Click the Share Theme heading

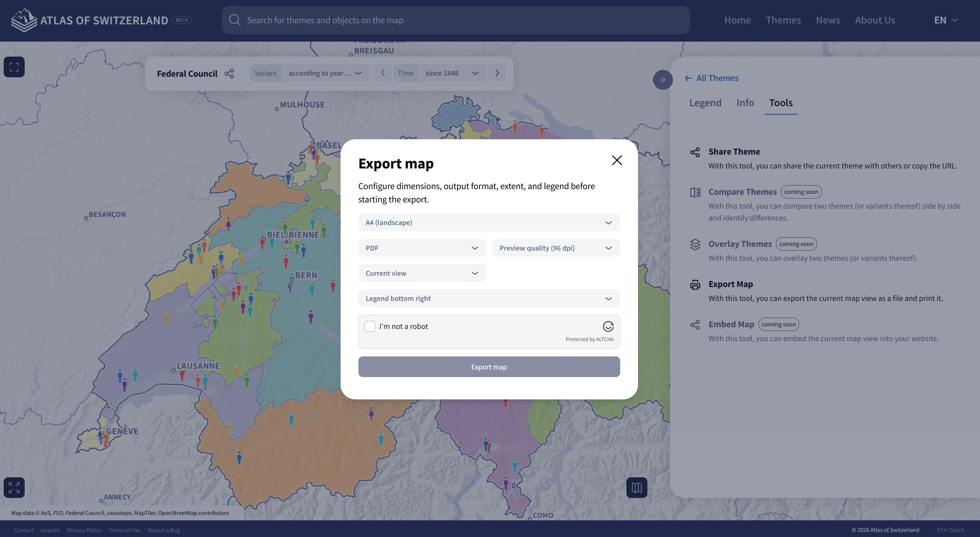click(x=734, y=152)
